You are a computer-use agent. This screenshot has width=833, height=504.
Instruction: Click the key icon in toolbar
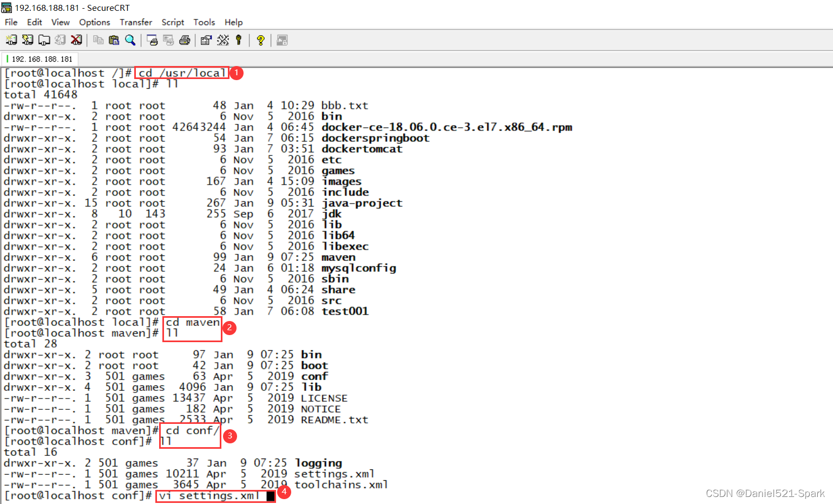coord(239,40)
